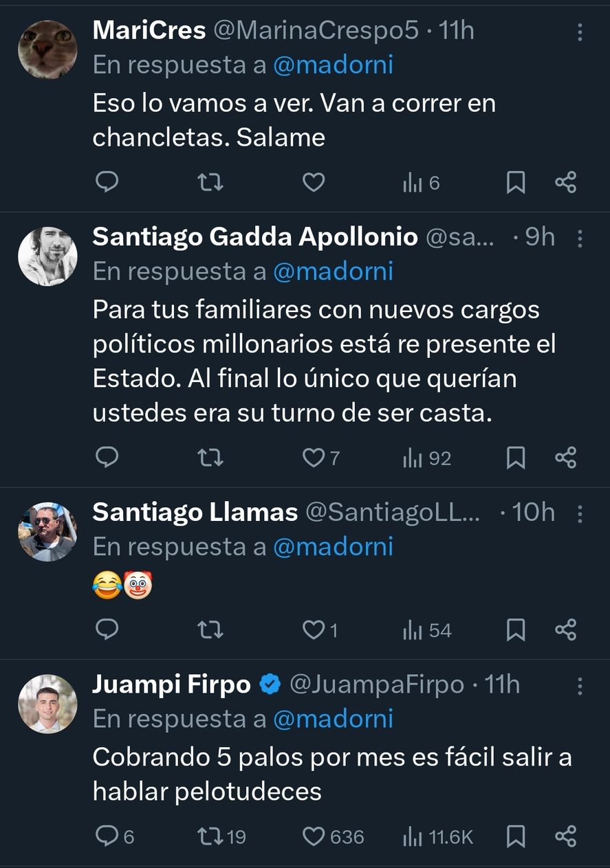Like Santiago Gadda Apollonio's tweet
The width and height of the screenshot is (610, 868).
(x=314, y=458)
